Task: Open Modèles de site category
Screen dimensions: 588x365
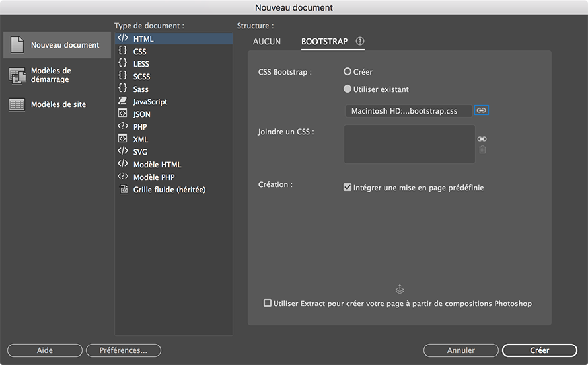Action: pyautogui.click(x=55, y=104)
